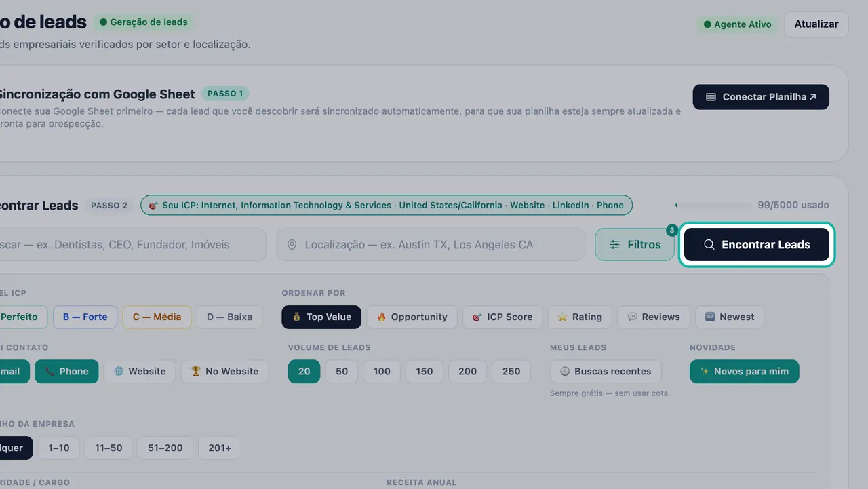
Task: Set lead volume to 20
Action: 304,371
